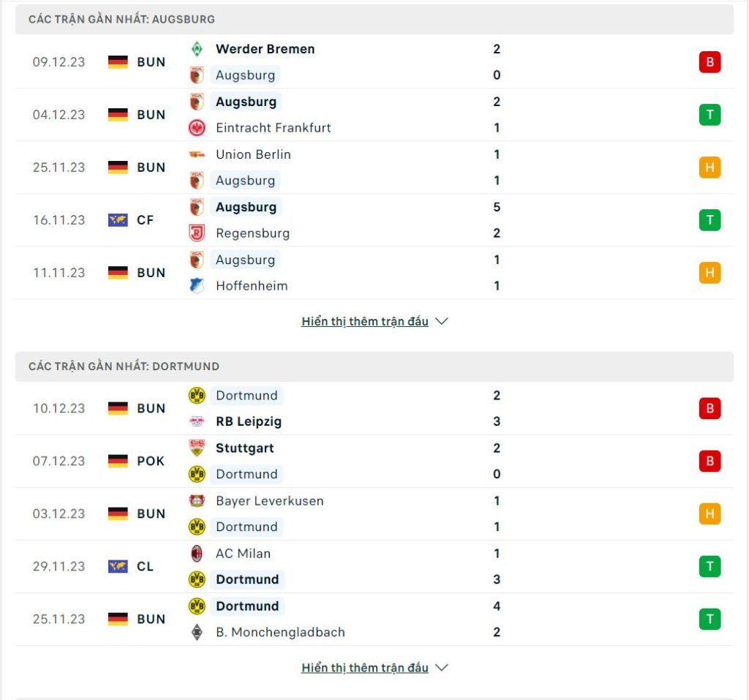
Task: Select the Dortmund vs RB Leipzig match row
Action: click(x=374, y=409)
